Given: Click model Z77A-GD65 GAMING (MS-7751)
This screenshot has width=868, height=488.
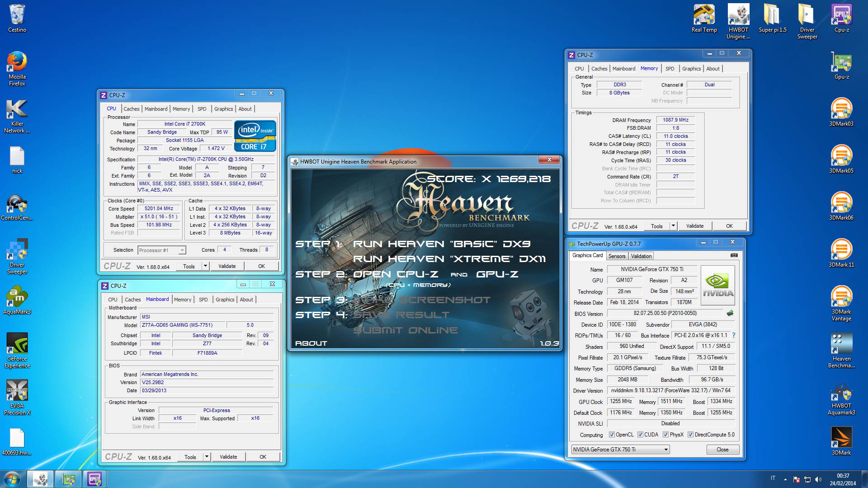Looking at the screenshot, I should [183, 325].
